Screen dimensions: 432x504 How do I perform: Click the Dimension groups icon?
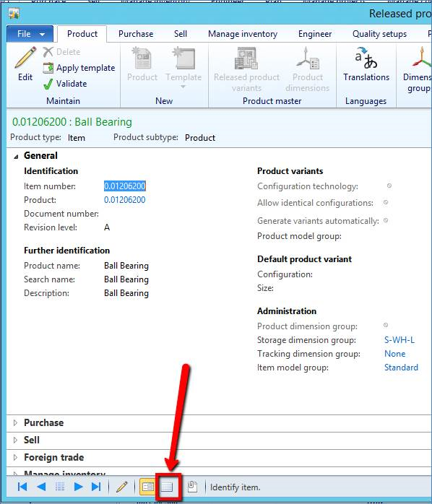pos(421,58)
